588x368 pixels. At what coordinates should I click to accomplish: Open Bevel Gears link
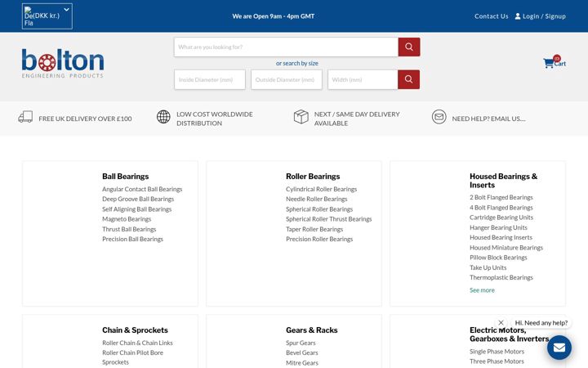tap(302, 352)
